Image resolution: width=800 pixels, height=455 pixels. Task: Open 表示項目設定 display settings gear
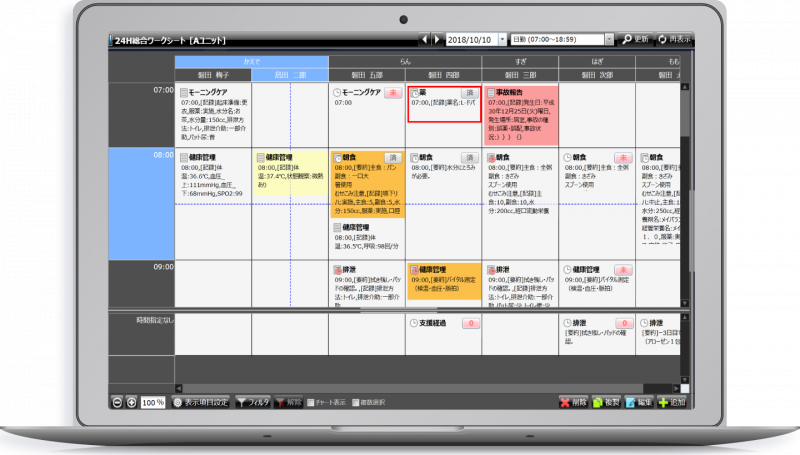pos(202,402)
